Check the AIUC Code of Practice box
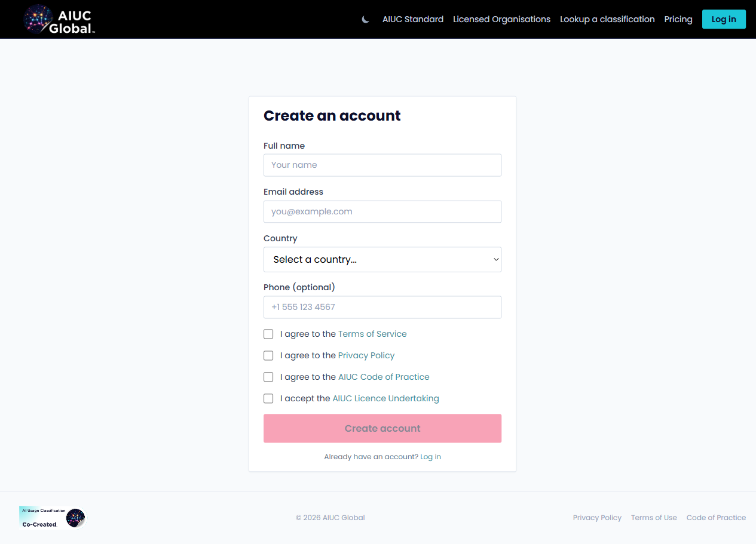 268,377
